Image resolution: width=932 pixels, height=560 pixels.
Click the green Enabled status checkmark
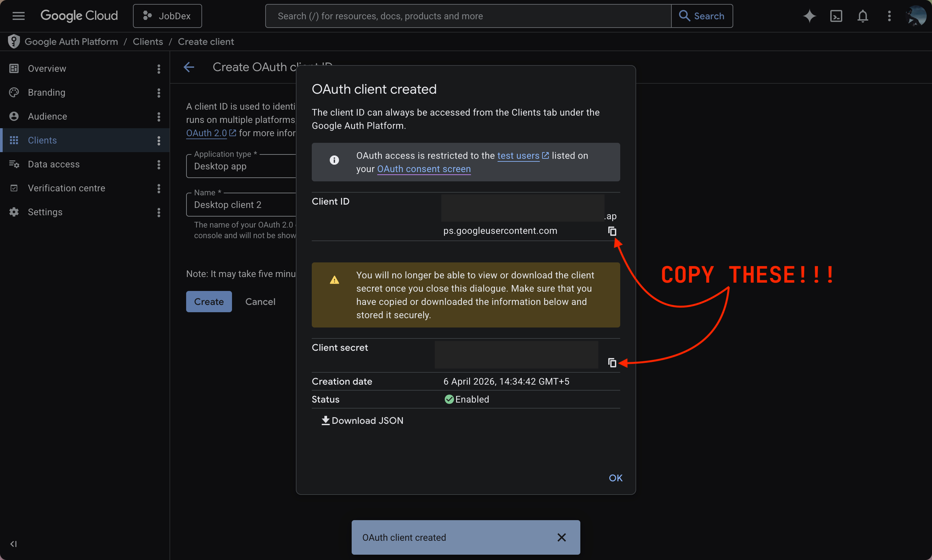(x=449, y=399)
